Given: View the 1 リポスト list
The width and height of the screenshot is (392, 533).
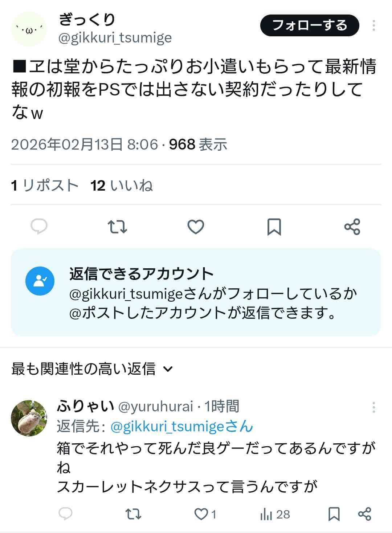Looking at the screenshot, I should click(x=45, y=186).
